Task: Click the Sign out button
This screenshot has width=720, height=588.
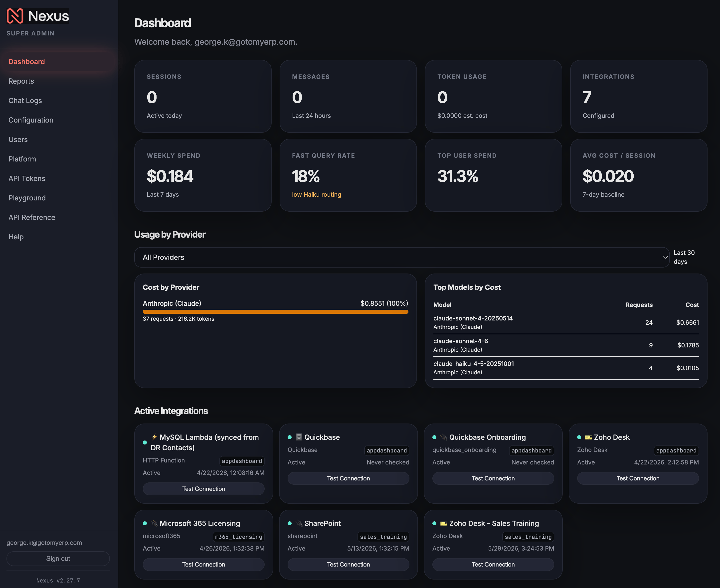Action: click(58, 559)
